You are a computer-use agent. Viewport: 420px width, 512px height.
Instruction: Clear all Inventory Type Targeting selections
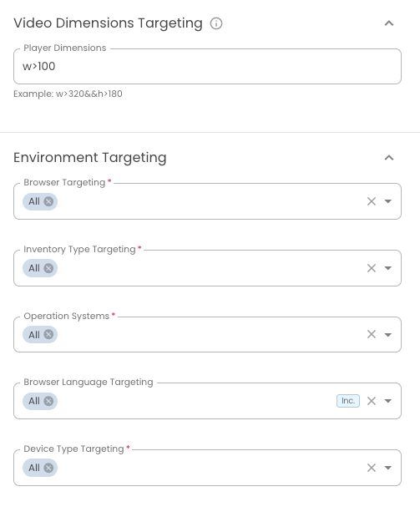pyautogui.click(x=372, y=268)
